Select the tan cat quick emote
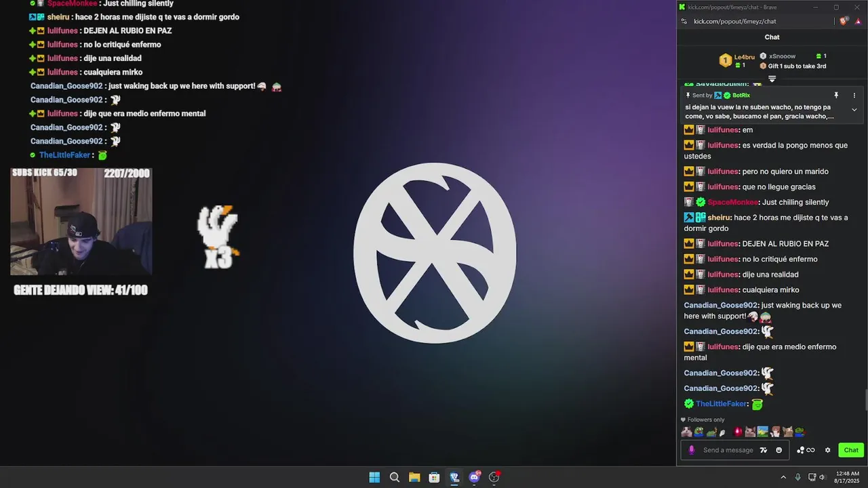The image size is (868, 488). pyautogui.click(x=788, y=432)
